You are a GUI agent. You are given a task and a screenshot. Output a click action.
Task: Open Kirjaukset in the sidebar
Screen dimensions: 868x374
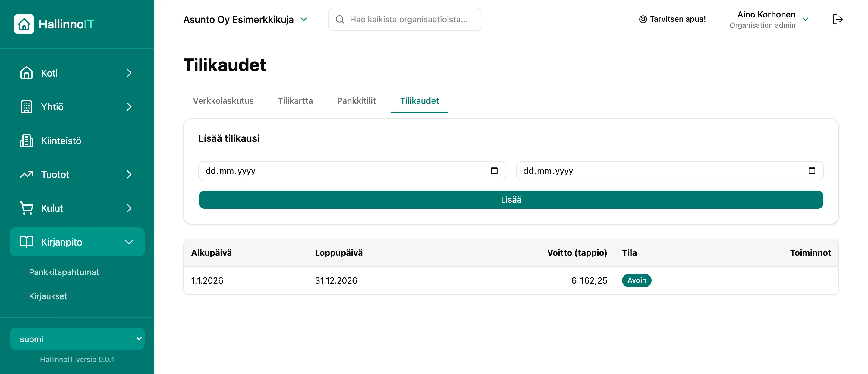(48, 296)
